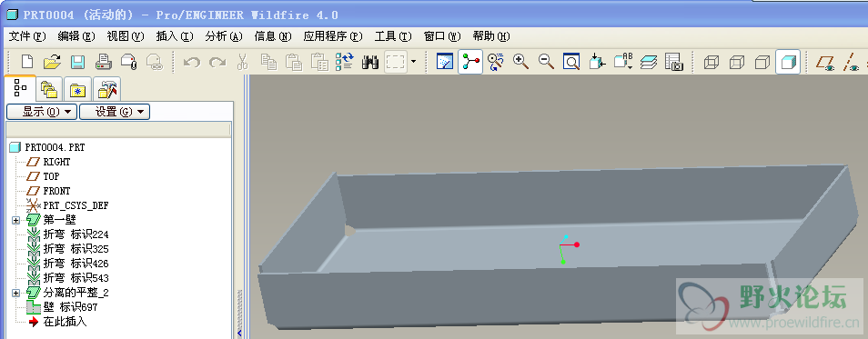The image size is (868, 339).
Task: Open the layers icon in toolbar
Action: pyautogui.click(x=648, y=62)
